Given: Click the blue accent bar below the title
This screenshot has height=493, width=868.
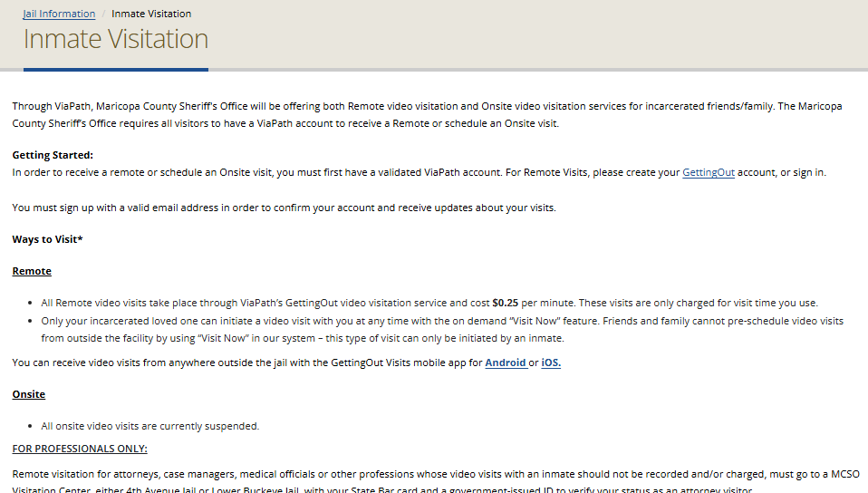Looking at the screenshot, I should pos(116,69).
